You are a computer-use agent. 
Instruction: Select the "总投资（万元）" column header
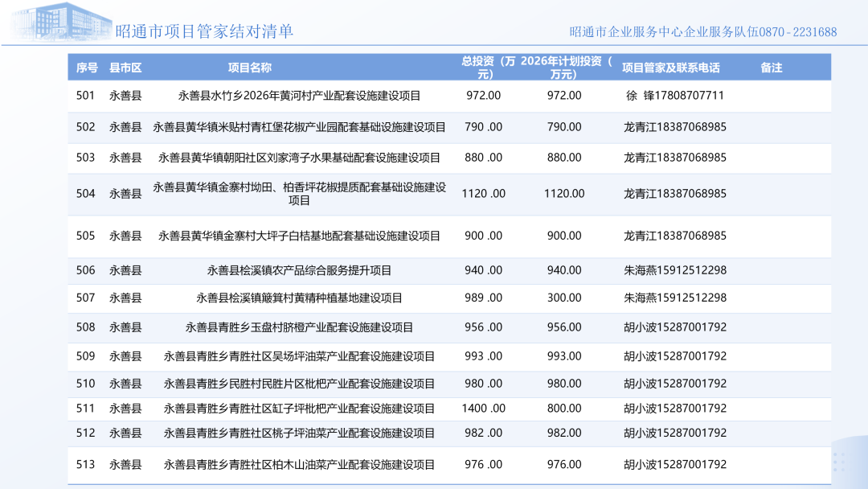coord(488,68)
